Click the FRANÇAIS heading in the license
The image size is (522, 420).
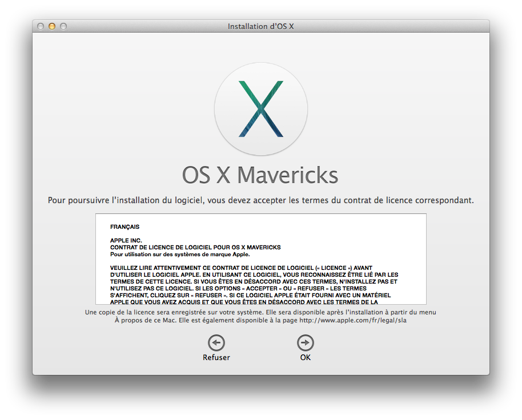(x=125, y=227)
